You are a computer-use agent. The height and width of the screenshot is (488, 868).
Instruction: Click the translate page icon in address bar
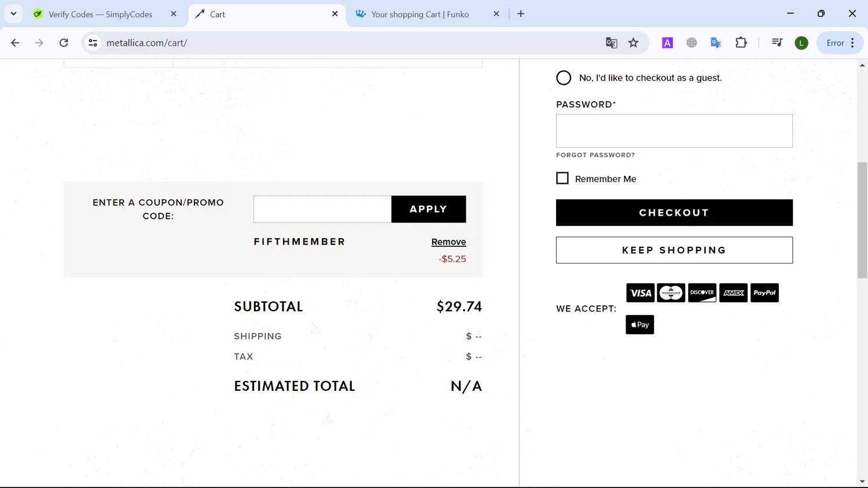(611, 43)
